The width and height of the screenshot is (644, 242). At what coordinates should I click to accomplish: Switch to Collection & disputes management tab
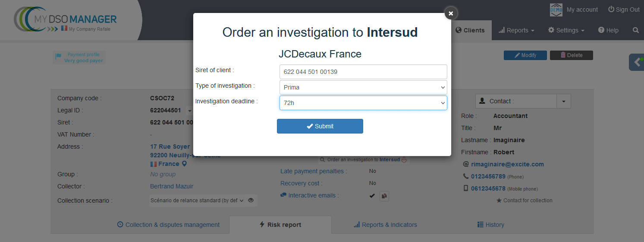(168, 225)
